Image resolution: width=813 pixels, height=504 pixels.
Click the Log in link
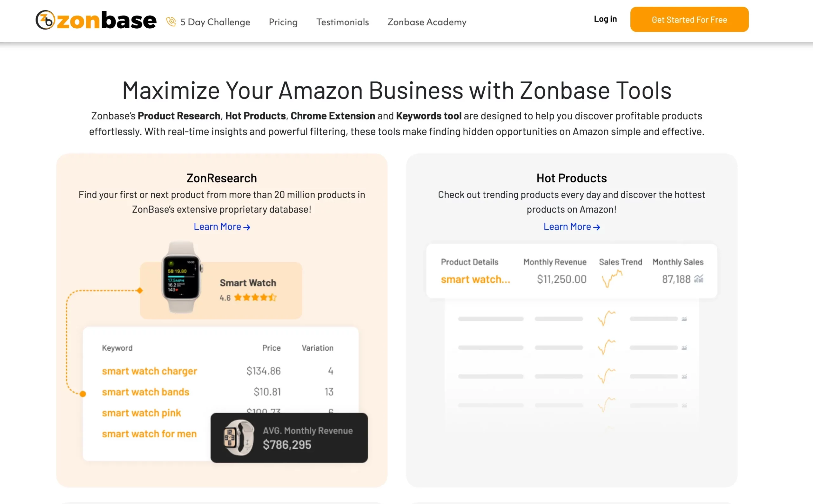click(x=605, y=19)
